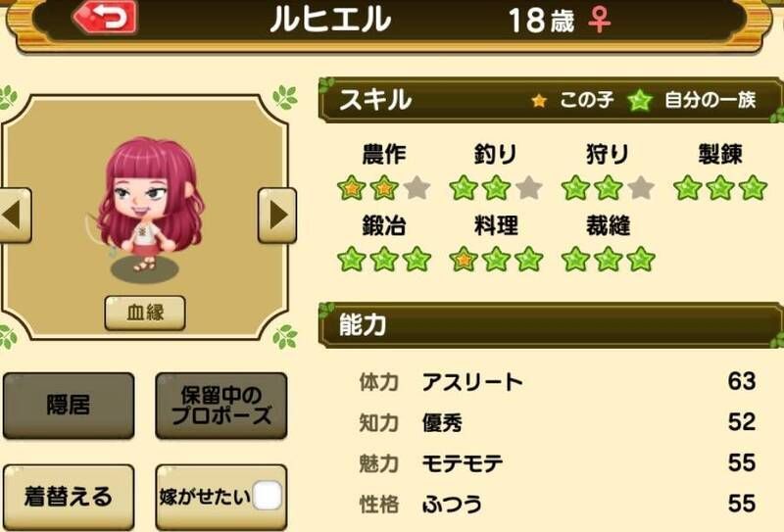Open 保留中のプロポーズ pending proposals
Image resolution: width=784 pixels, height=532 pixels.
(x=221, y=406)
